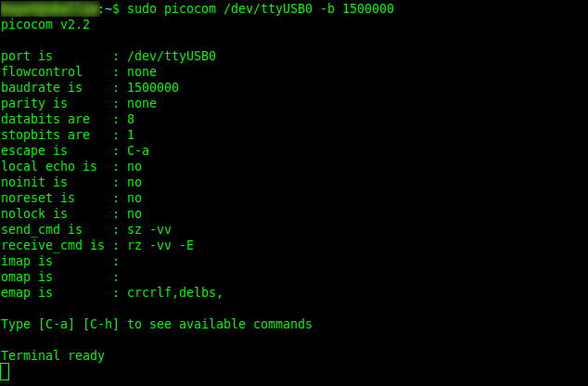Image resolution: width=588 pixels, height=386 pixels.
Task: Click the receive_cmd value rz -vv -E
Action: point(160,245)
